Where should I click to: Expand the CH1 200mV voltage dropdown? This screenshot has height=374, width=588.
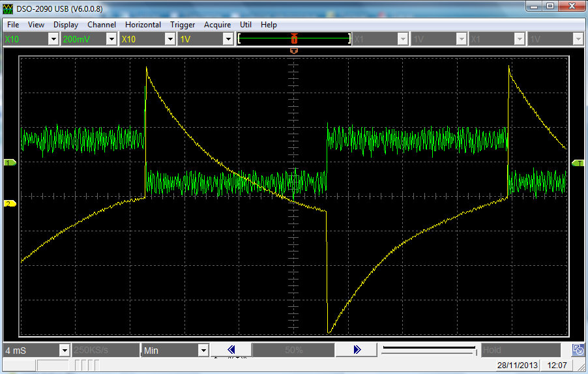[x=111, y=39]
